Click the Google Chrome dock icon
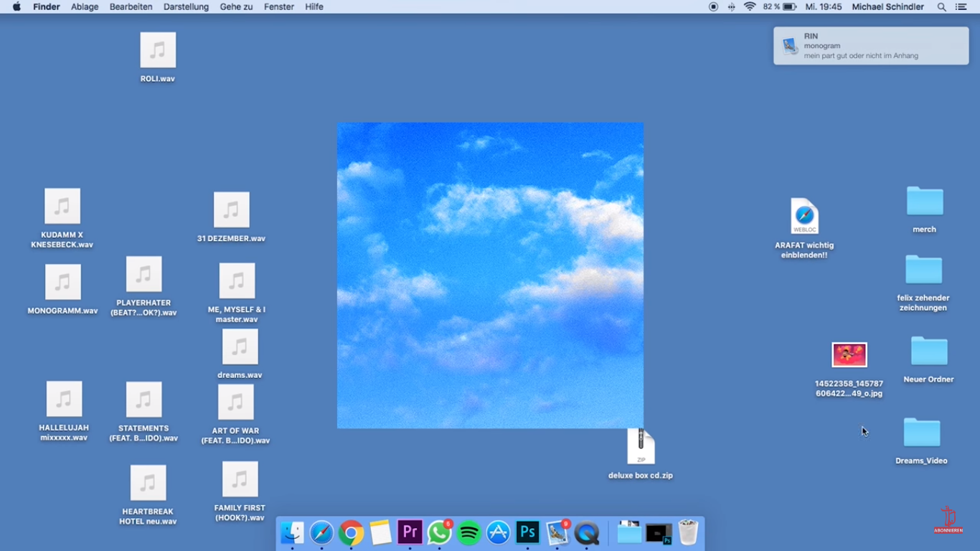Viewport: 980px width, 551px height. click(x=351, y=533)
